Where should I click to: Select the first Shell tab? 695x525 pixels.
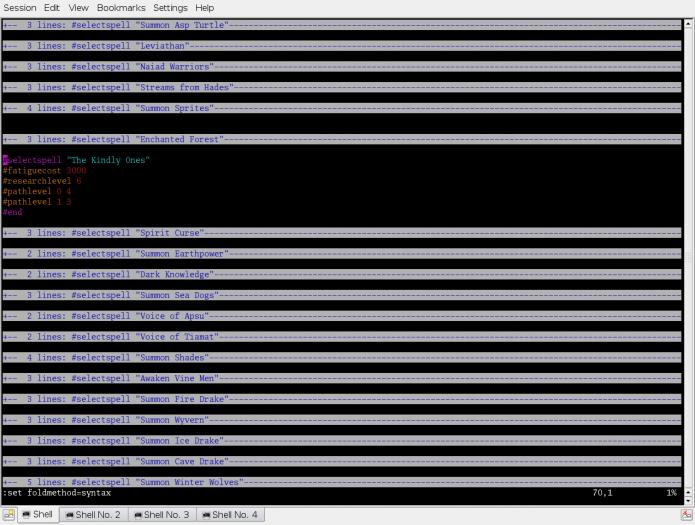tap(37, 515)
